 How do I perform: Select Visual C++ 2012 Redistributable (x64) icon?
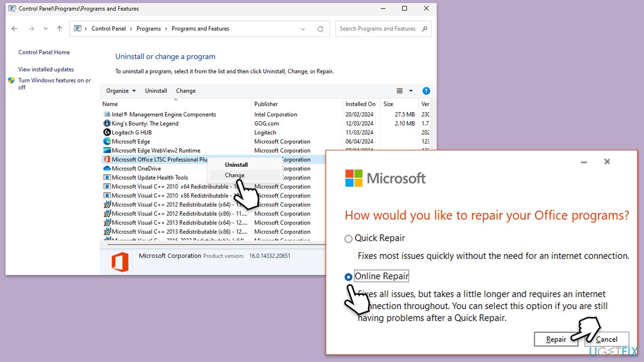pyautogui.click(x=107, y=205)
